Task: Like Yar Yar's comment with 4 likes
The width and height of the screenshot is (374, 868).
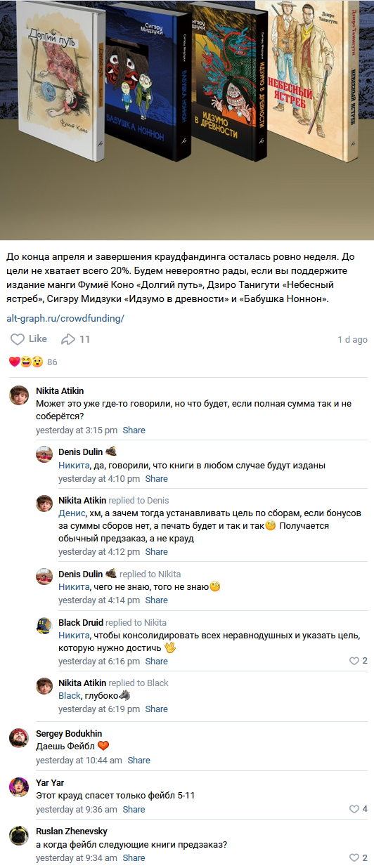Action: pyautogui.click(x=359, y=809)
